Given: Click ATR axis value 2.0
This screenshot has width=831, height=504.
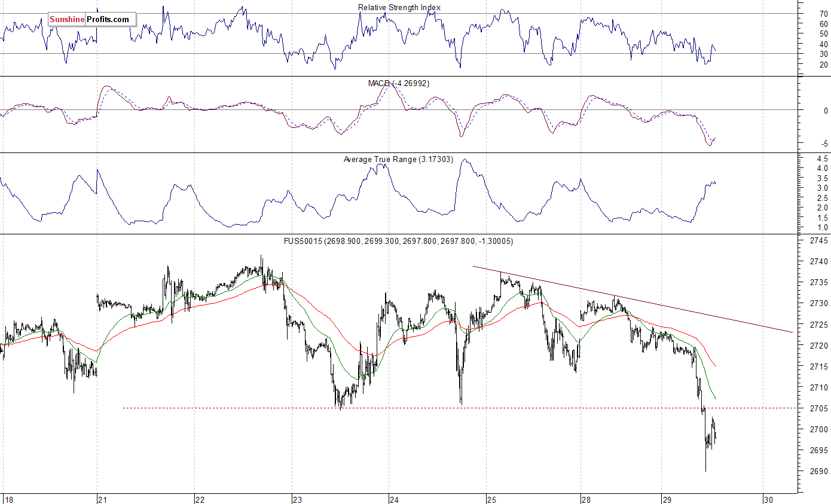Looking at the screenshot, I should (823, 208).
